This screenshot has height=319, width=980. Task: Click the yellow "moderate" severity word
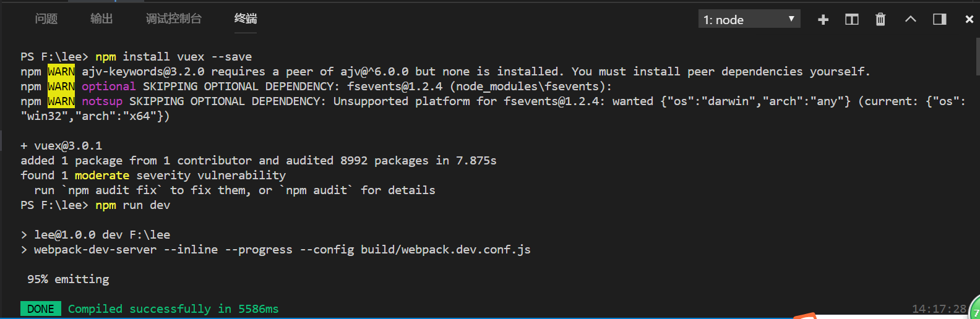pyautogui.click(x=102, y=176)
